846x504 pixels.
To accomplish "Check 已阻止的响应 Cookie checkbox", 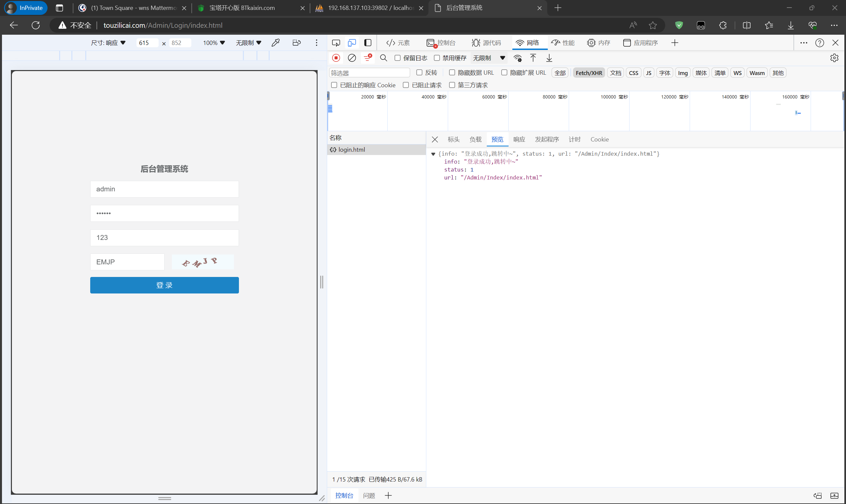I will (334, 85).
